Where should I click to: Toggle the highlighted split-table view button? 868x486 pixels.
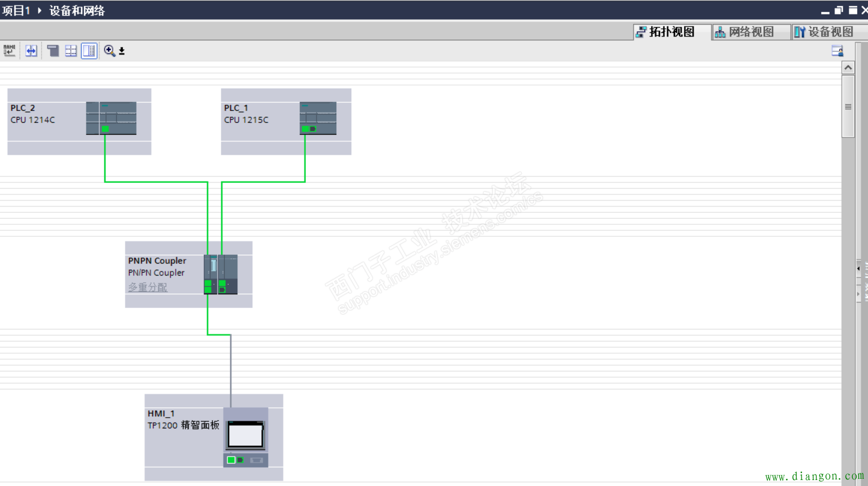coord(89,51)
